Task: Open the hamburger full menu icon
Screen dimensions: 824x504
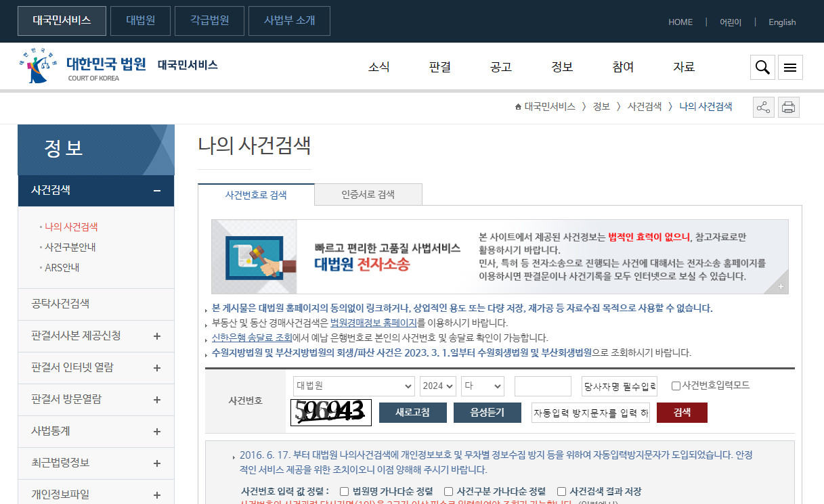Action: [x=790, y=67]
